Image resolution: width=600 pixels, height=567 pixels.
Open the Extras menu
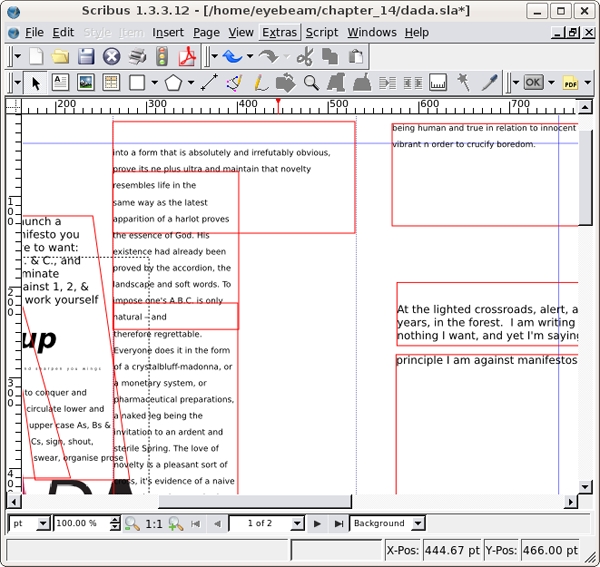click(x=279, y=32)
